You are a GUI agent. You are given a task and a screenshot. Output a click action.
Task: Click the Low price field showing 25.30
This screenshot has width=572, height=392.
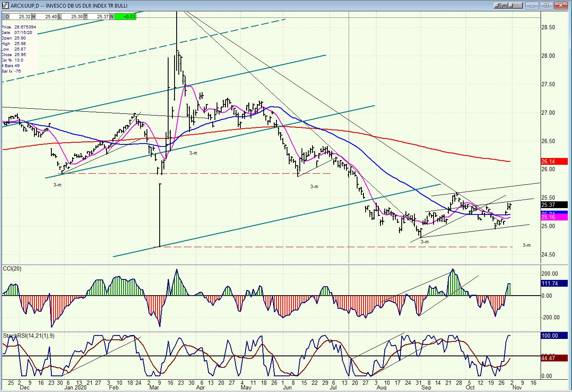pos(73,17)
